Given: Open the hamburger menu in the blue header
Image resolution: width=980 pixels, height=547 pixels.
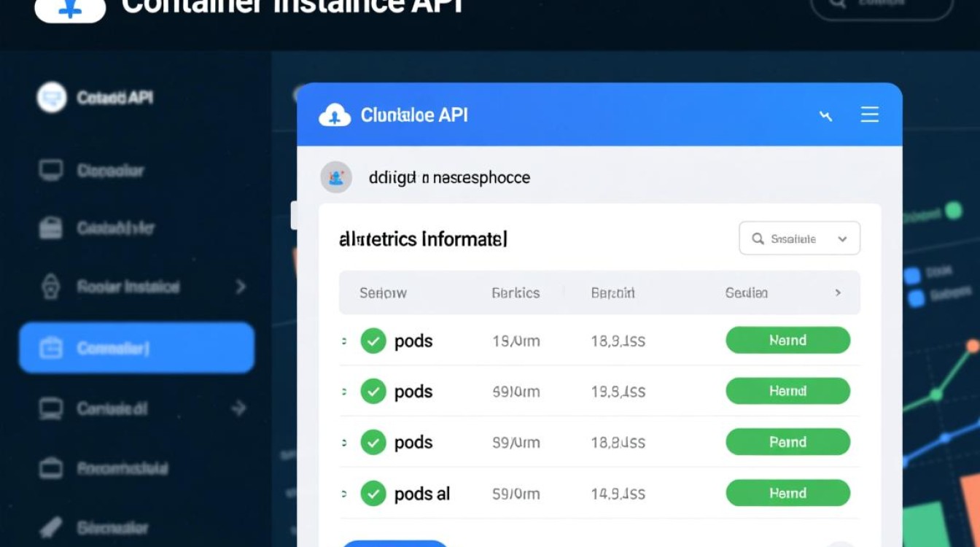Looking at the screenshot, I should (x=869, y=115).
